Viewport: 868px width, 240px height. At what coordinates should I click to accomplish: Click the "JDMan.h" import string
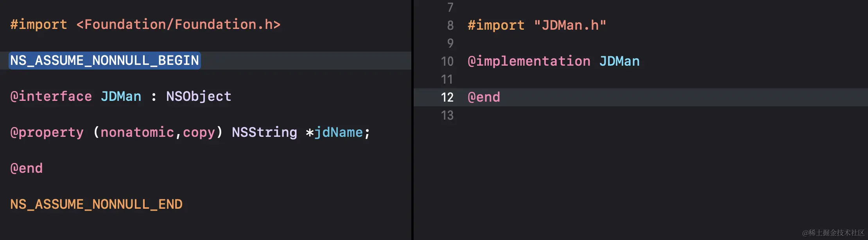(x=570, y=25)
